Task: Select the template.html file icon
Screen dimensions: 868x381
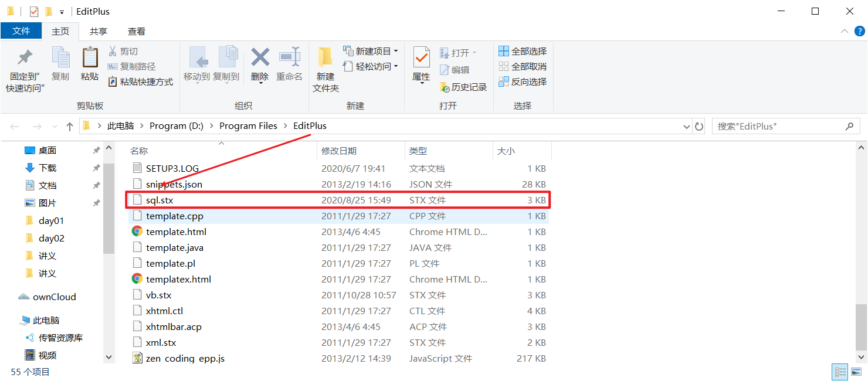Action: [x=137, y=232]
